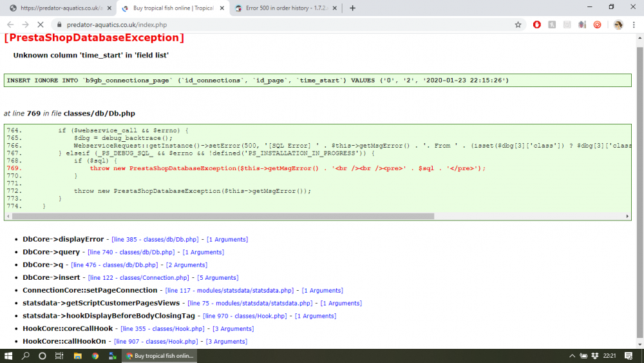
Task: Click the highlighted line 769 throw statement
Action: click(287, 168)
